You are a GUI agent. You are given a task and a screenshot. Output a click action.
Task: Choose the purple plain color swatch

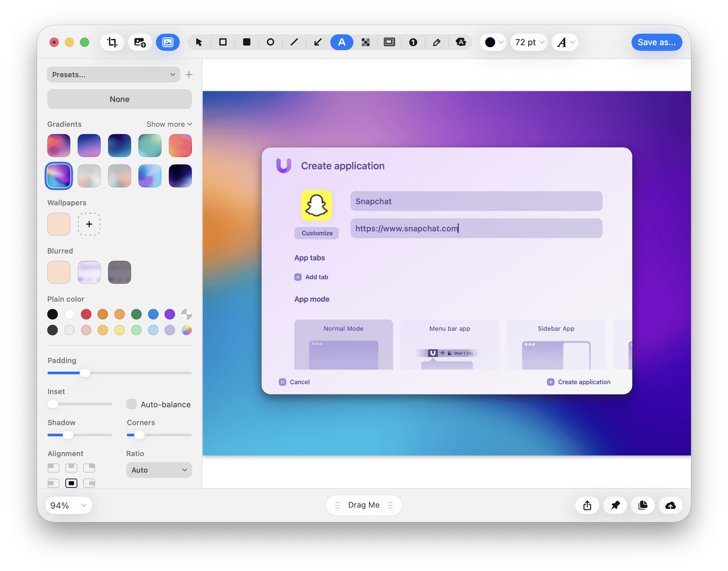(x=170, y=314)
